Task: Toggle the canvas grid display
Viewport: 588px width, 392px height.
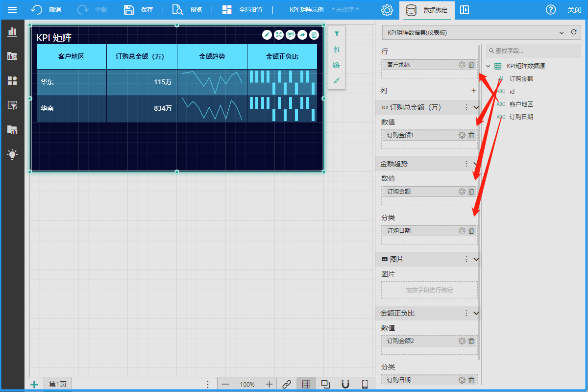Action: (306, 384)
